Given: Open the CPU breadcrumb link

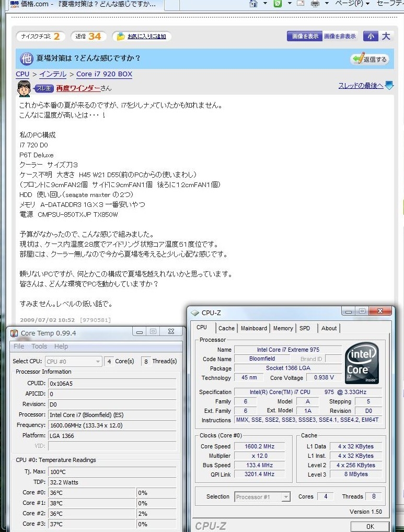Looking at the screenshot, I should point(22,74).
